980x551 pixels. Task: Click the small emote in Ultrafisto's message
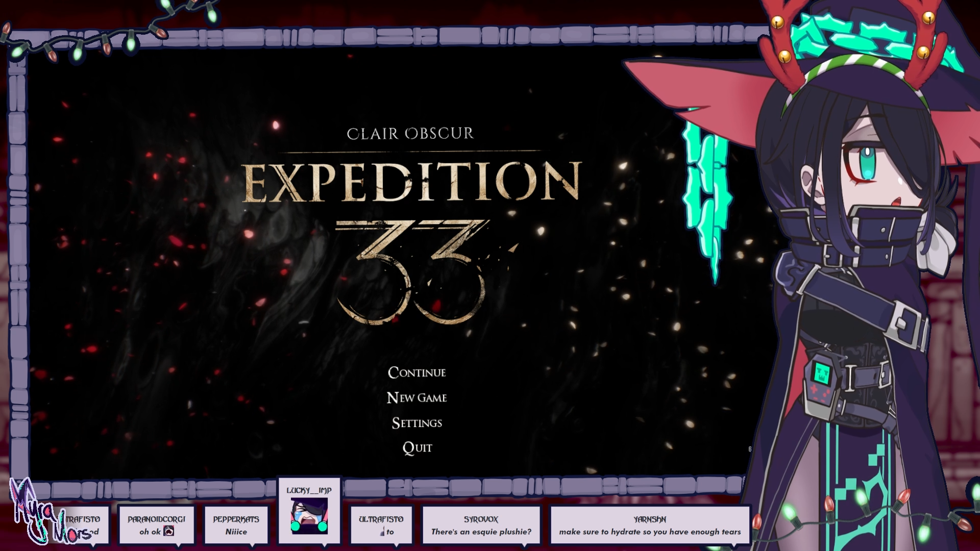tap(382, 532)
